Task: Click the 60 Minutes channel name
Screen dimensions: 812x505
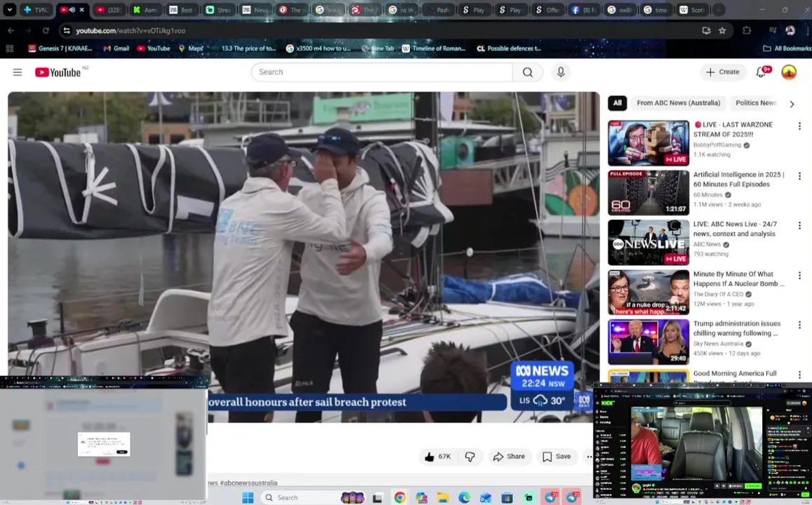Action: (x=708, y=195)
